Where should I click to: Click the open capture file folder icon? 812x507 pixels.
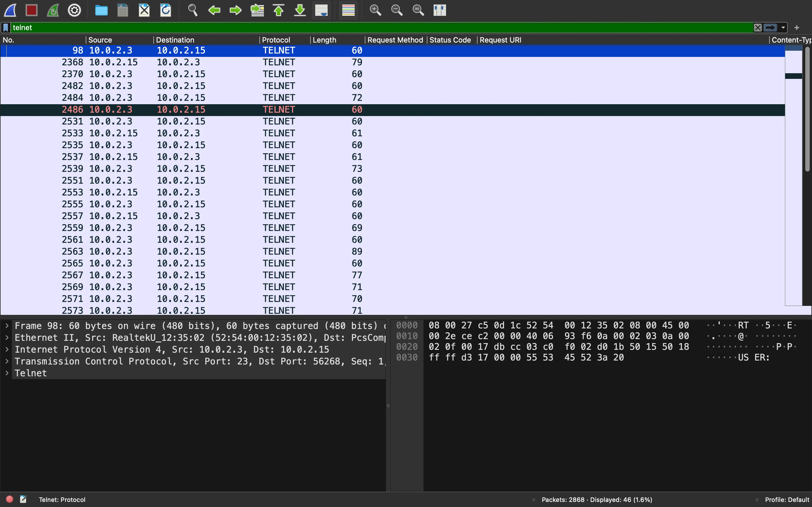pyautogui.click(x=101, y=10)
